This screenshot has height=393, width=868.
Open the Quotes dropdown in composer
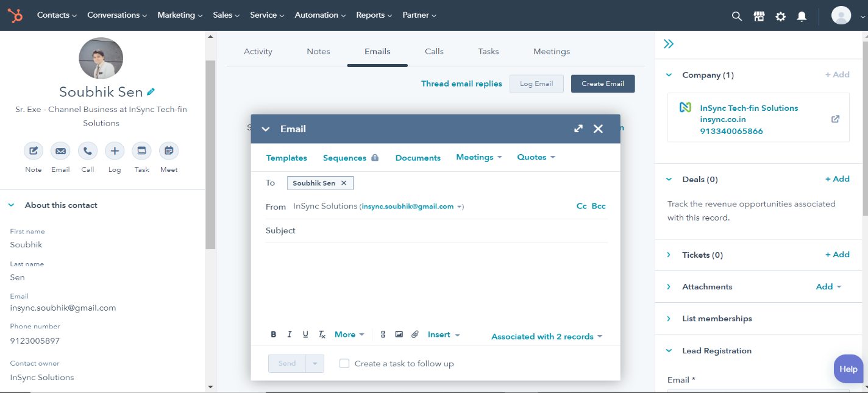coord(536,157)
